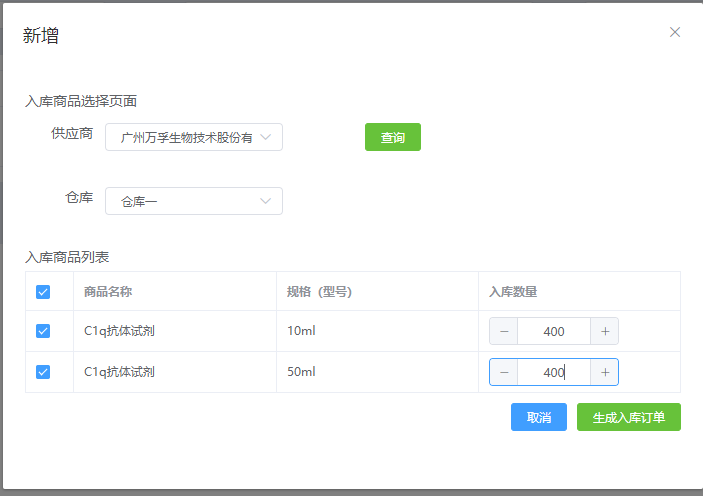Increase quantity for 50ml C1q抗体试剂

(604, 372)
